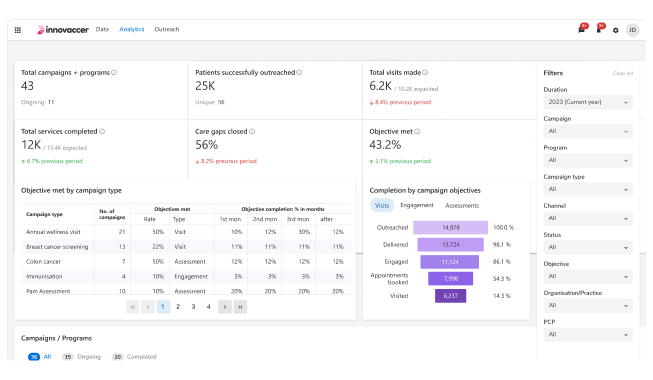Show info icon for Total visits made

pyautogui.click(x=425, y=72)
